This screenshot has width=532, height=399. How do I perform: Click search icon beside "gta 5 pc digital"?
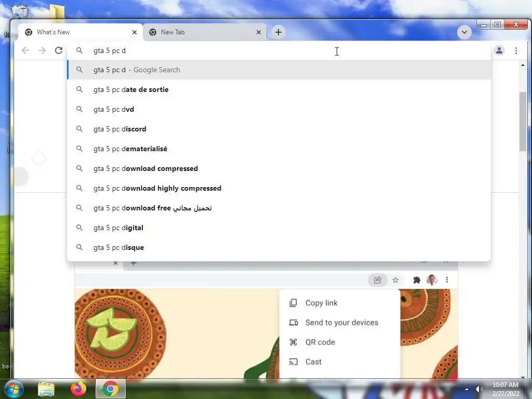pyautogui.click(x=79, y=228)
